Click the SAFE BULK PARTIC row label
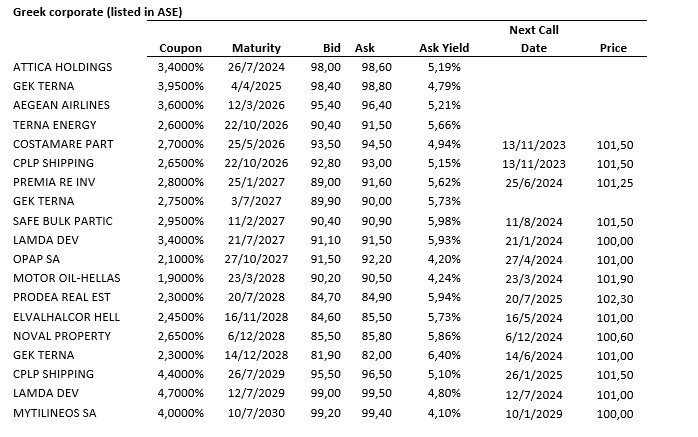Screen dimensions: 698x437 (x=63, y=221)
